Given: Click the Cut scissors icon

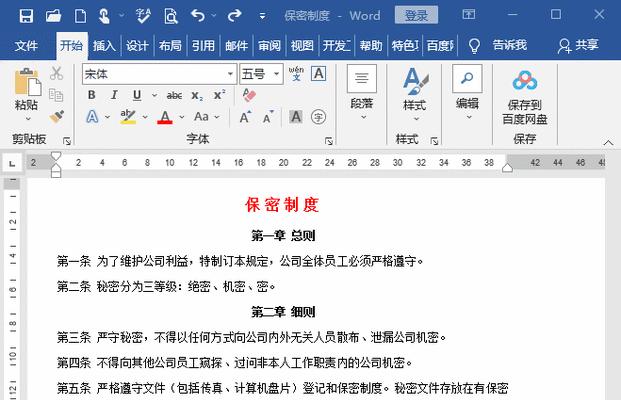Looking at the screenshot, I should [57, 74].
